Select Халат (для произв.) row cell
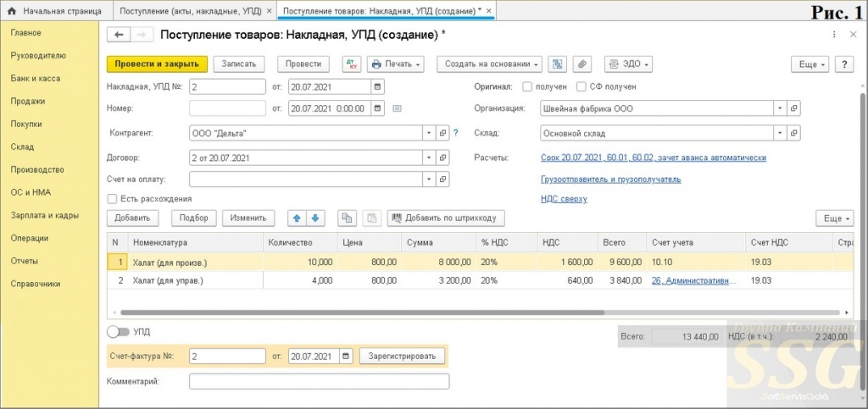Viewport: 868px width, 409px height. pos(196,262)
